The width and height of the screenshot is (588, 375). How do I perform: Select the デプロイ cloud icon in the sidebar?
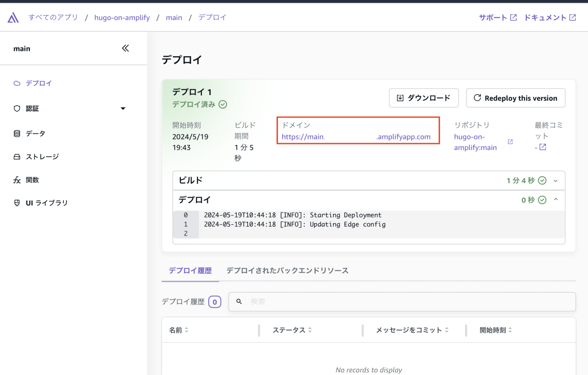17,83
